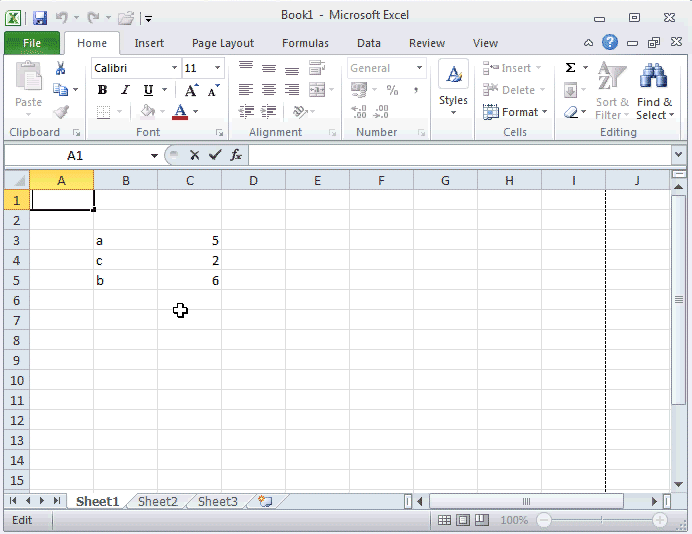Expand the font size dropdown
This screenshot has width=692, height=534.
tap(219, 68)
